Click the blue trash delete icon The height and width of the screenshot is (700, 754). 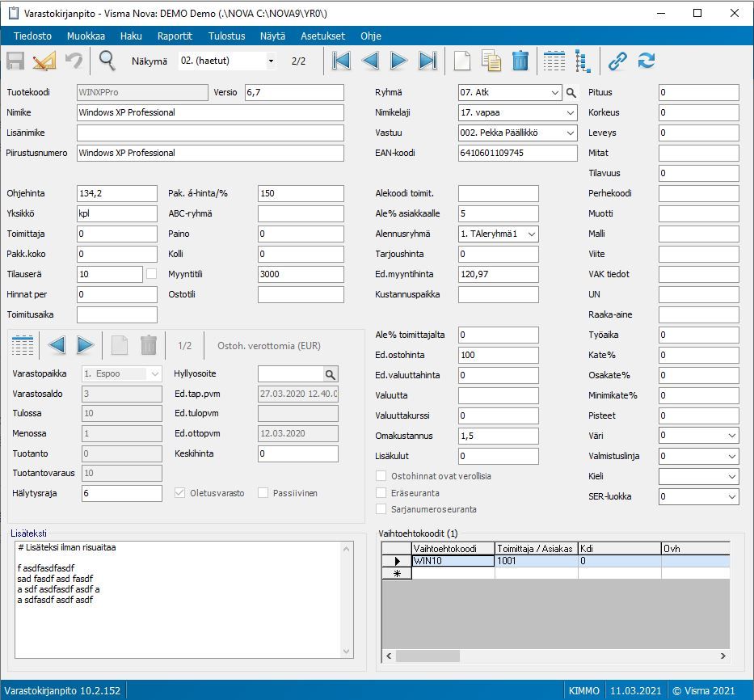(x=520, y=61)
